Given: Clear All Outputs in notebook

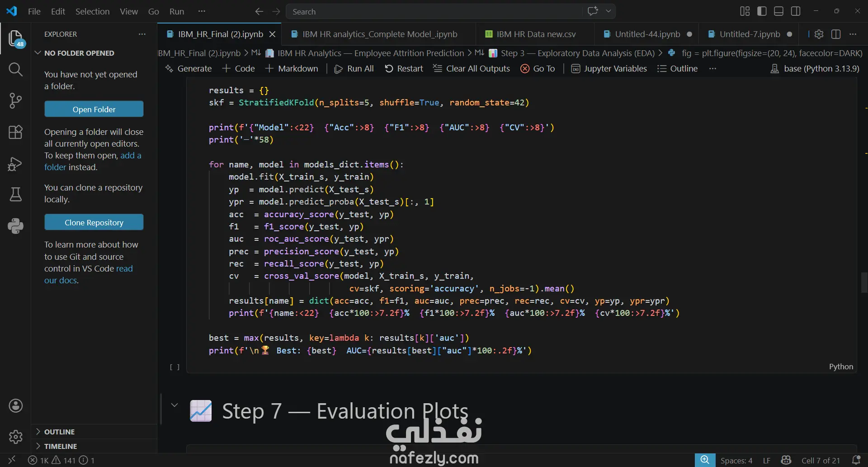Looking at the screenshot, I should [472, 68].
